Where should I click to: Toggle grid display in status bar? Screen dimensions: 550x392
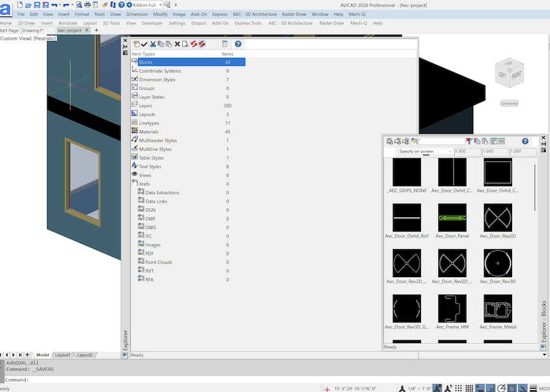(x=469, y=388)
